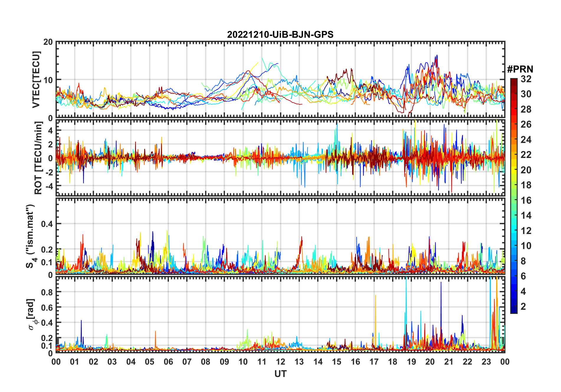Click the "20" tick on the VTEC y-axis

point(48,42)
